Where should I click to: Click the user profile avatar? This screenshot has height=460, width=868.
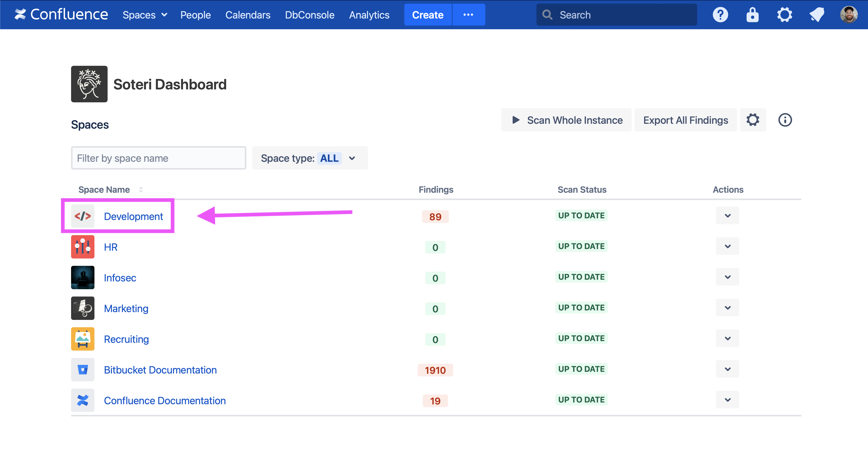849,15
